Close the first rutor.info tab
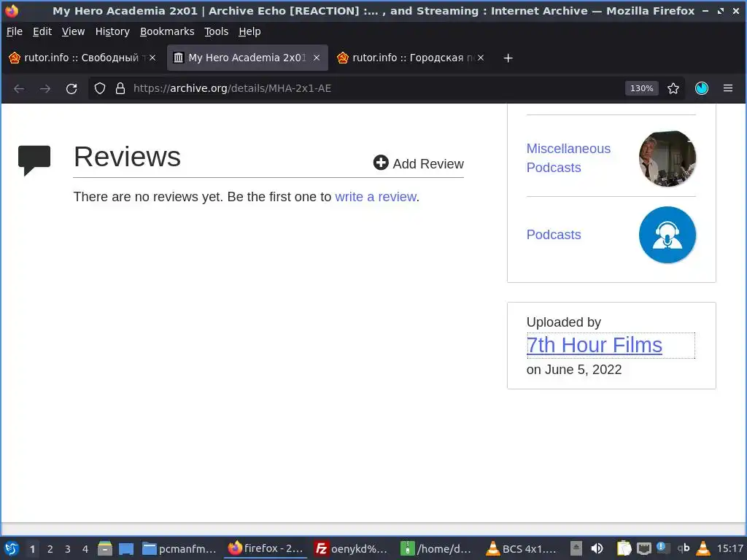 click(x=152, y=58)
